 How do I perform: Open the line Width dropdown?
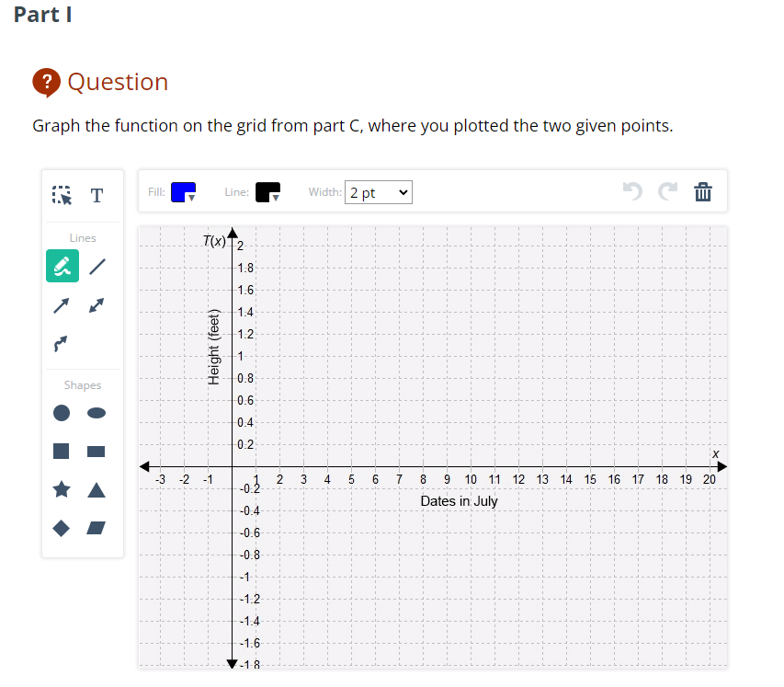(x=378, y=192)
